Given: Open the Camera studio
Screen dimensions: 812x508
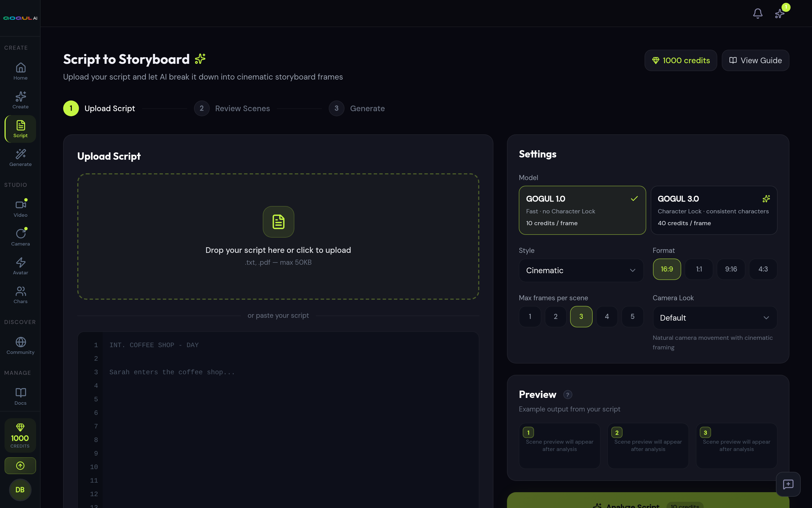Looking at the screenshot, I should [21, 238].
